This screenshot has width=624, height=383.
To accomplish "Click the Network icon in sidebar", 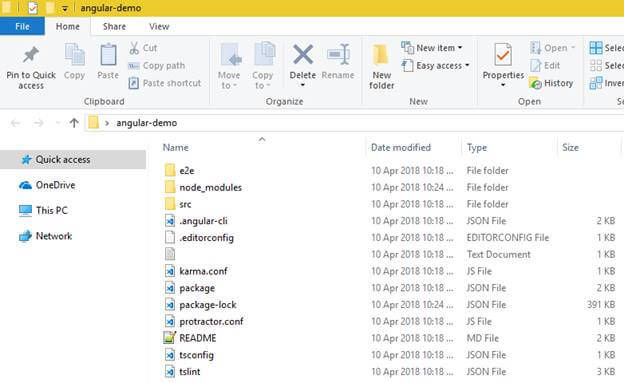I will click(x=25, y=236).
